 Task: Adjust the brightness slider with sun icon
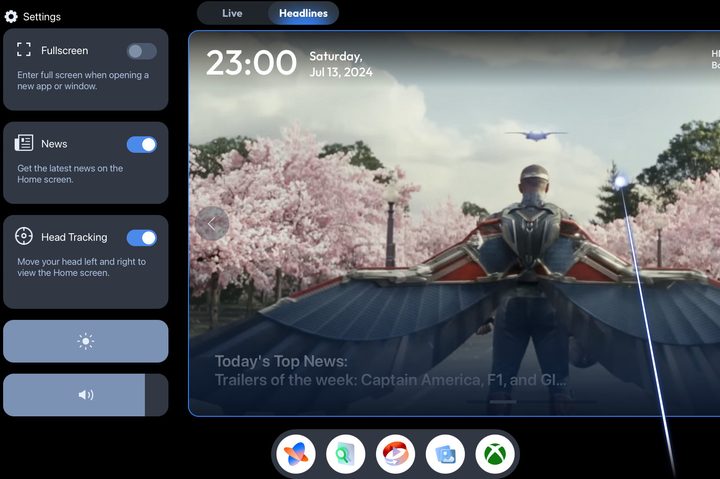click(x=86, y=341)
